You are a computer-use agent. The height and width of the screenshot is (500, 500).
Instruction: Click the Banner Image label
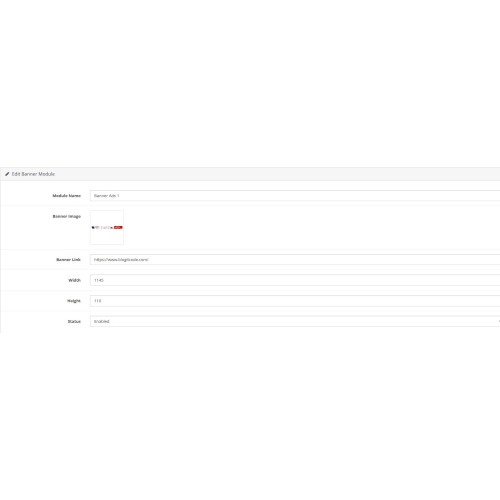click(67, 216)
